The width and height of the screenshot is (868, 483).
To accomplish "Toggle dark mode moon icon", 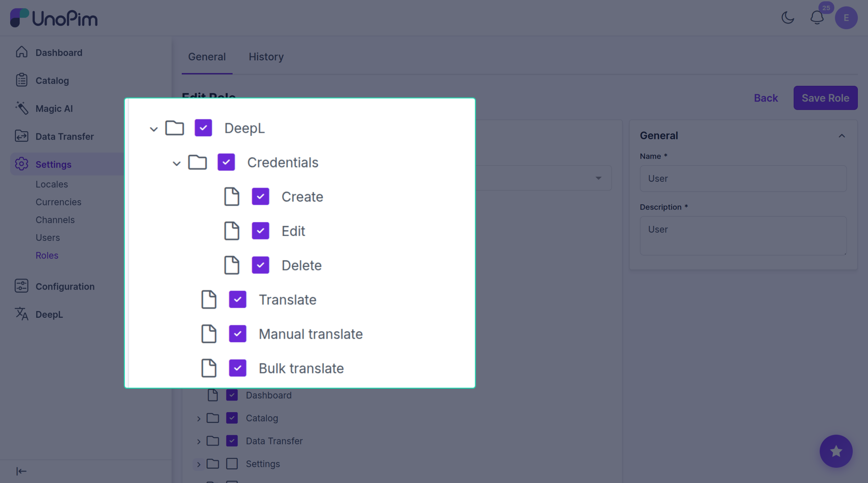I will pyautogui.click(x=788, y=18).
